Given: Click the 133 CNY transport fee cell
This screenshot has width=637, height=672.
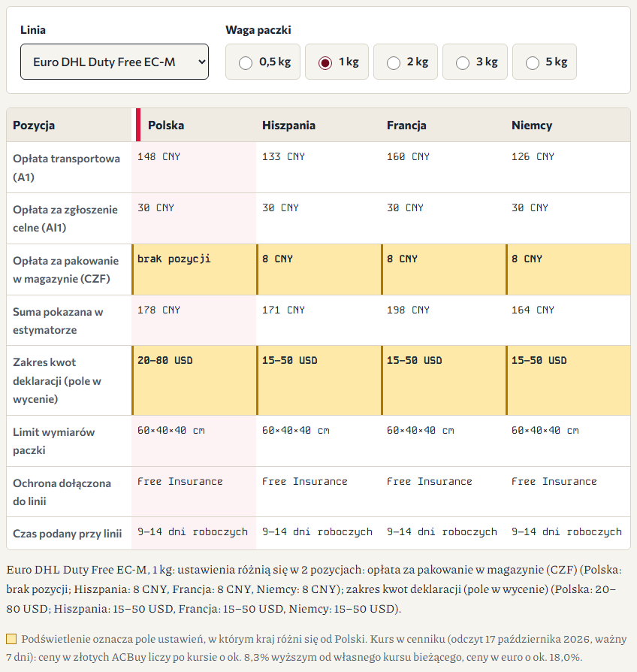Looking at the screenshot, I should pyautogui.click(x=318, y=167).
